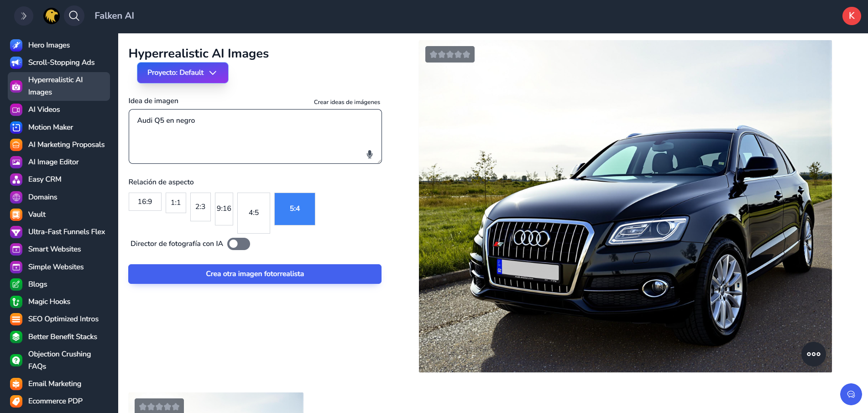Click the AI Videos camera icon
Viewport: 868px width, 413px height.
click(16, 110)
